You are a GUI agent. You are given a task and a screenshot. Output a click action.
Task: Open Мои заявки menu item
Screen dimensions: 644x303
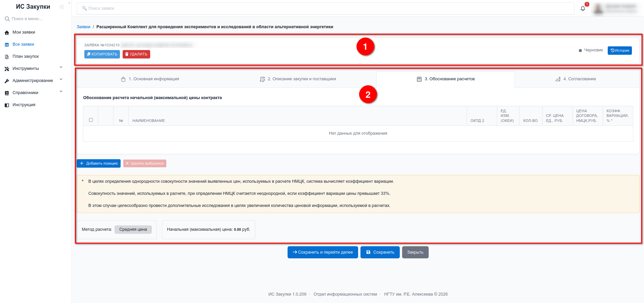click(24, 32)
